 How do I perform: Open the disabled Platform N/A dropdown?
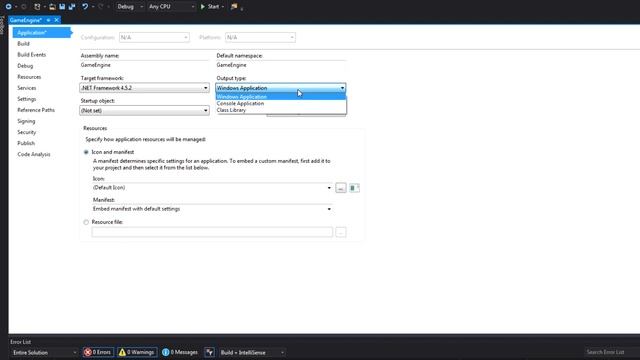[x=260, y=38]
